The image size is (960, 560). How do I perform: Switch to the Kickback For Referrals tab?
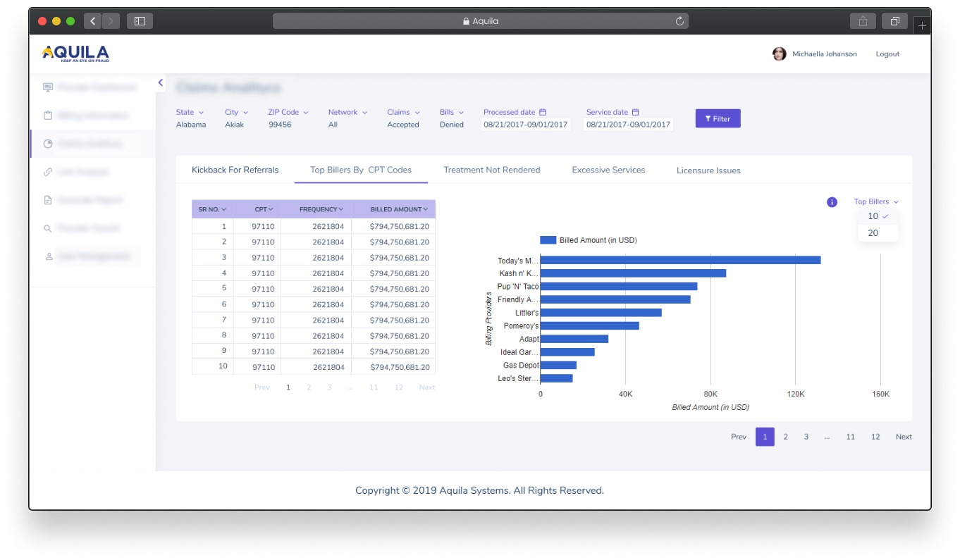235,170
